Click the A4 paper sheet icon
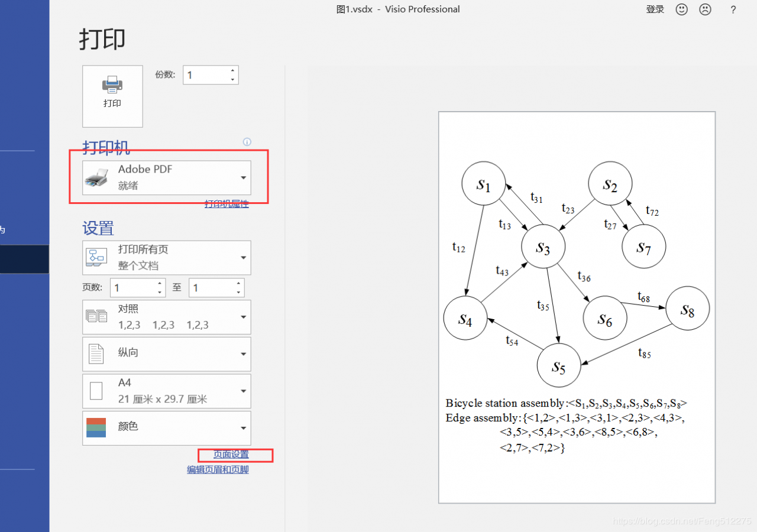The image size is (757, 532). coord(96,391)
